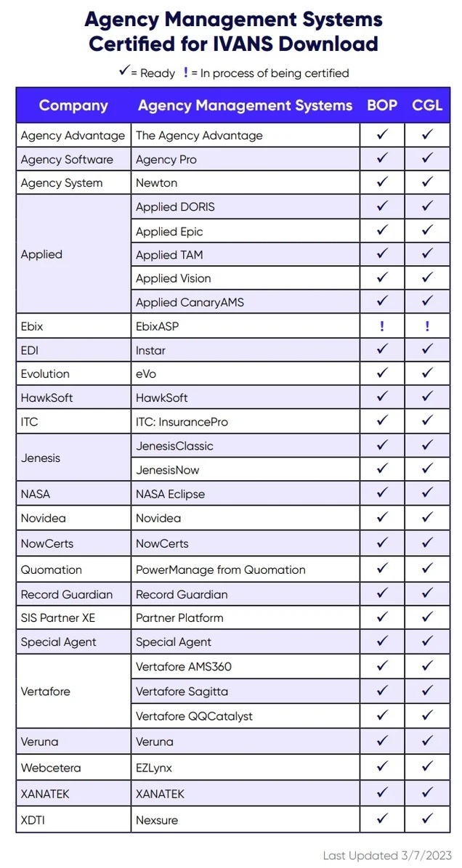
Task: Click the BOP exclamation mark for EbixASP
Action: [x=382, y=326]
